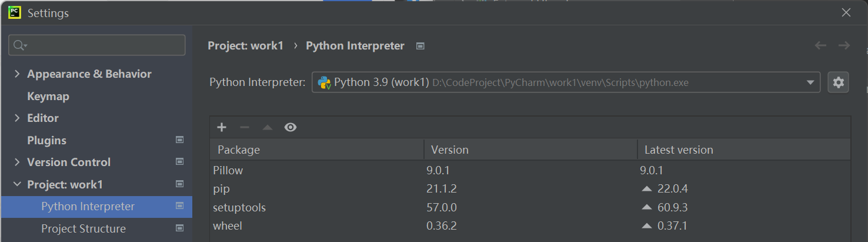The height and width of the screenshot is (242, 868).
Task: Click version cell 0.36.2
Action: [442, 226]
